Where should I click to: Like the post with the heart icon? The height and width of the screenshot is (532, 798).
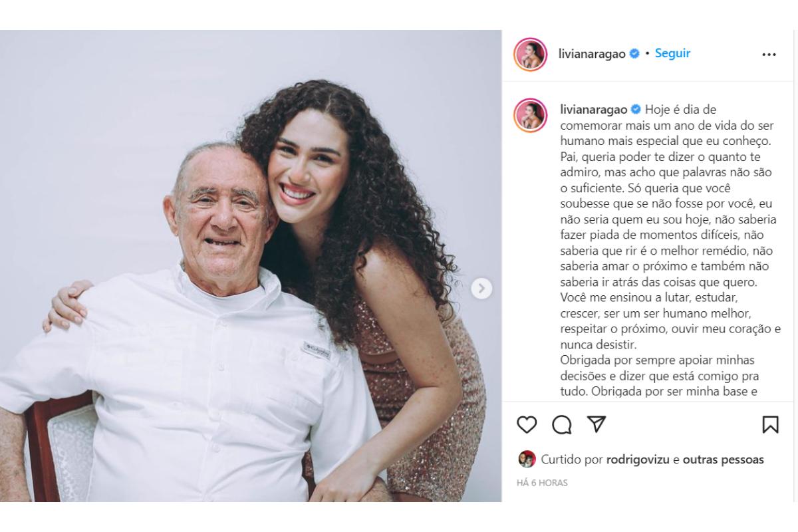coord(527,424)
